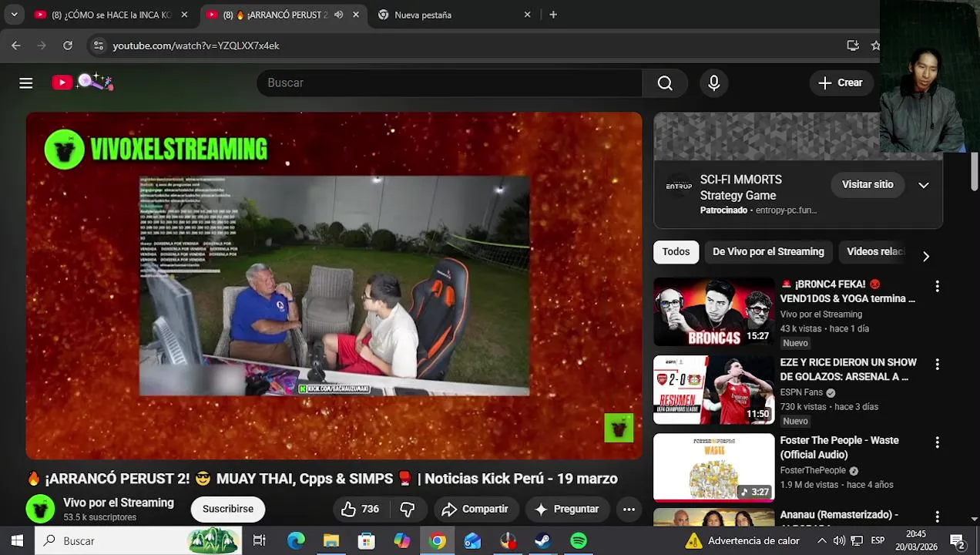Reload the current page
Screen dimensions: 980x555
pyautogui.click(x=68, y=45)
